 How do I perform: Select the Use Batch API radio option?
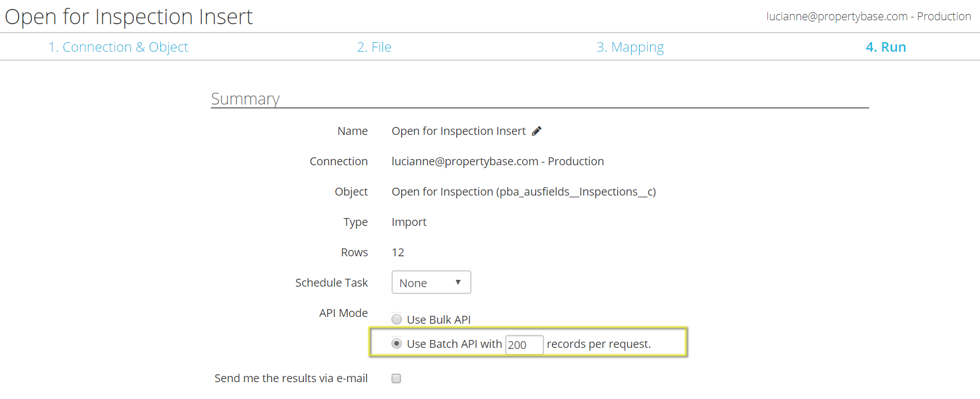(x=397, y=343)
